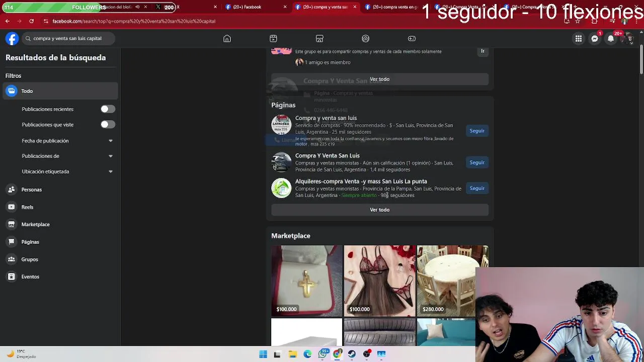
Task: Open OBS Studio from the taskbar
Action: coord(367,354)
